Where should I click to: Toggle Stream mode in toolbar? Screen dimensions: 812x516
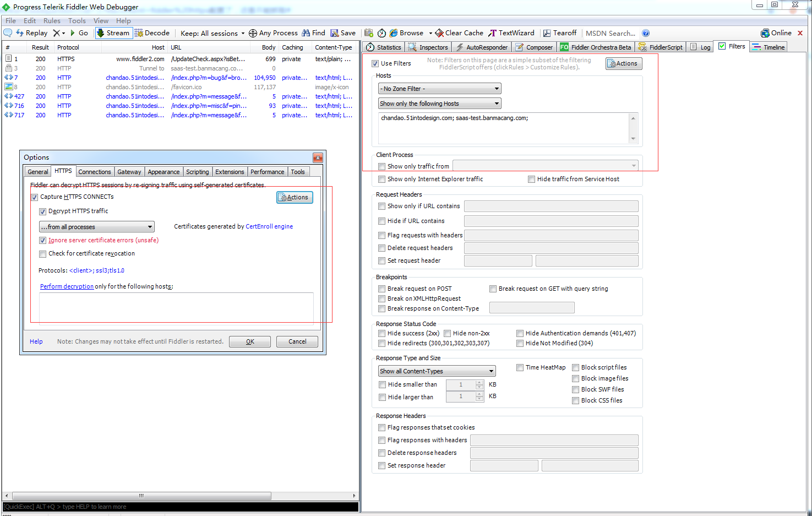click(113, 33)
